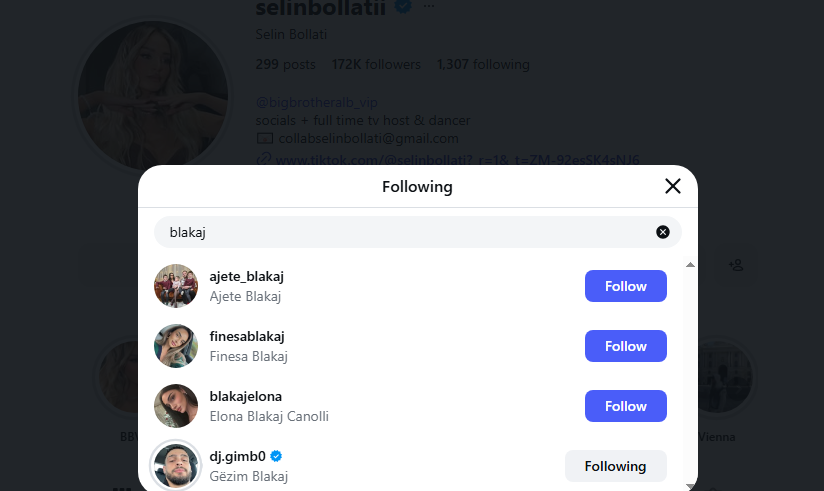This screenshot has width=824, height=491.
Task: Open dj.gimb0 profile picture
Action: pos(176,466)
